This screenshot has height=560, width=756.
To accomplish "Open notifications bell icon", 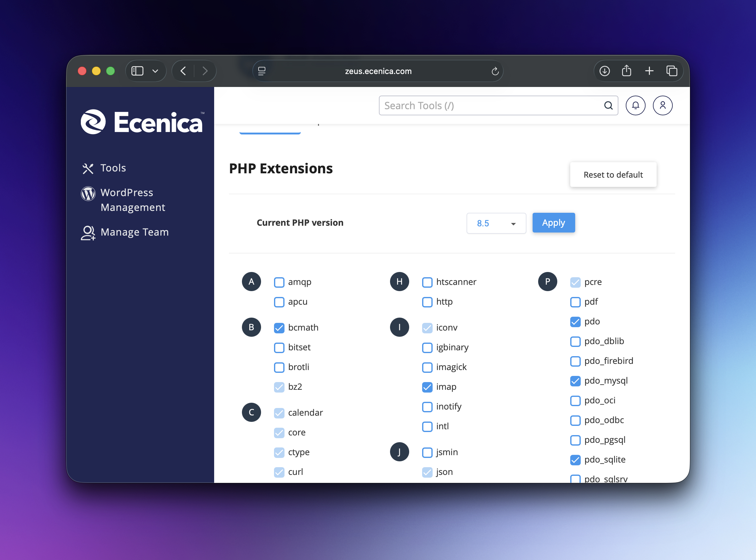I will 635,105.
